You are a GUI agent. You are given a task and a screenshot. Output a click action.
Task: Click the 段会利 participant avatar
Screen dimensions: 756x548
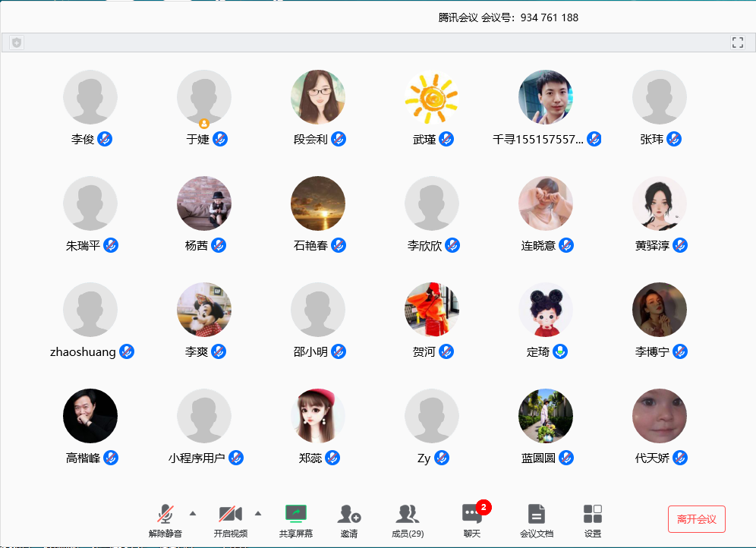[x=318, y=97]
